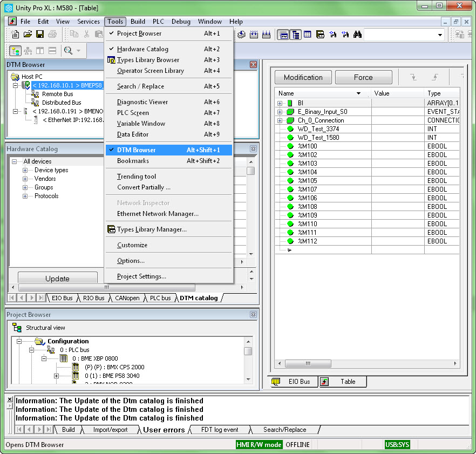Click the rising edge arrow in table toolbar

436,77
